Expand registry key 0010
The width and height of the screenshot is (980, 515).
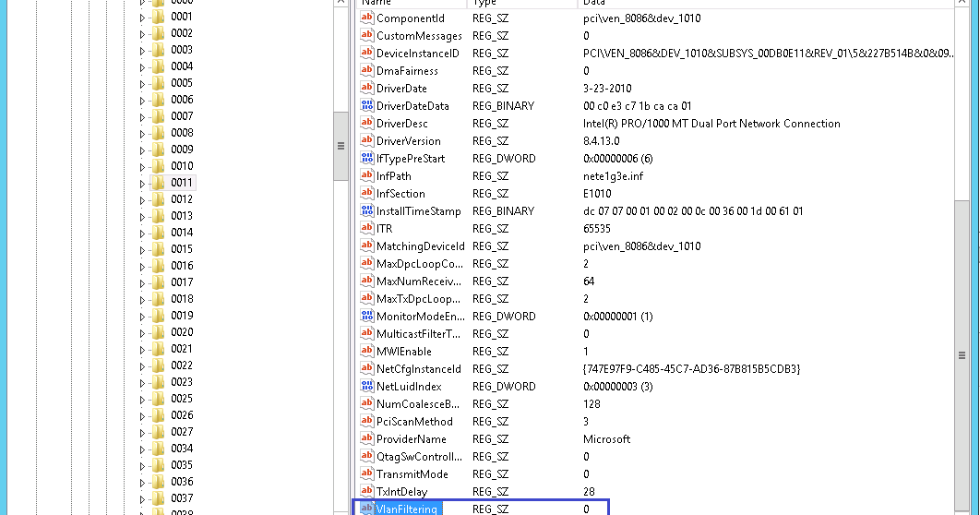point(142,167)
